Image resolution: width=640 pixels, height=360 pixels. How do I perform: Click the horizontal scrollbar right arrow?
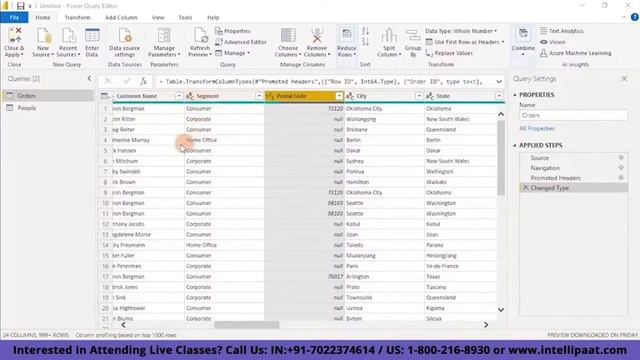click(486, 325)
